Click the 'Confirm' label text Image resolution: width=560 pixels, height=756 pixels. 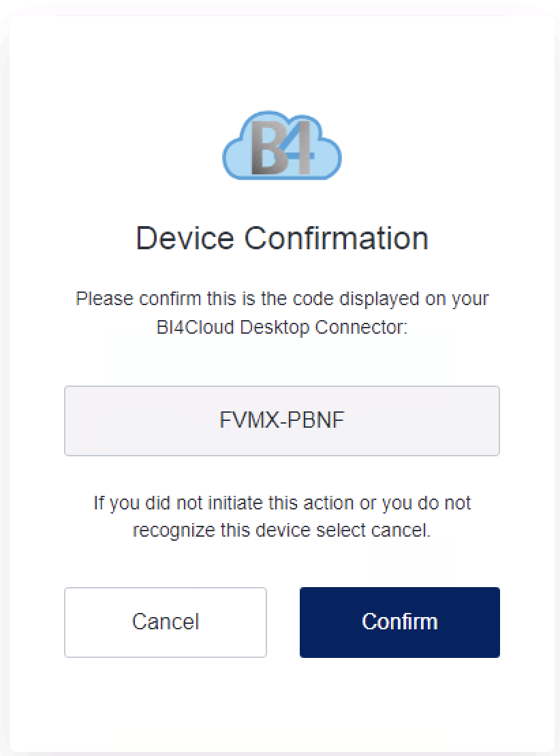point(400,621)
